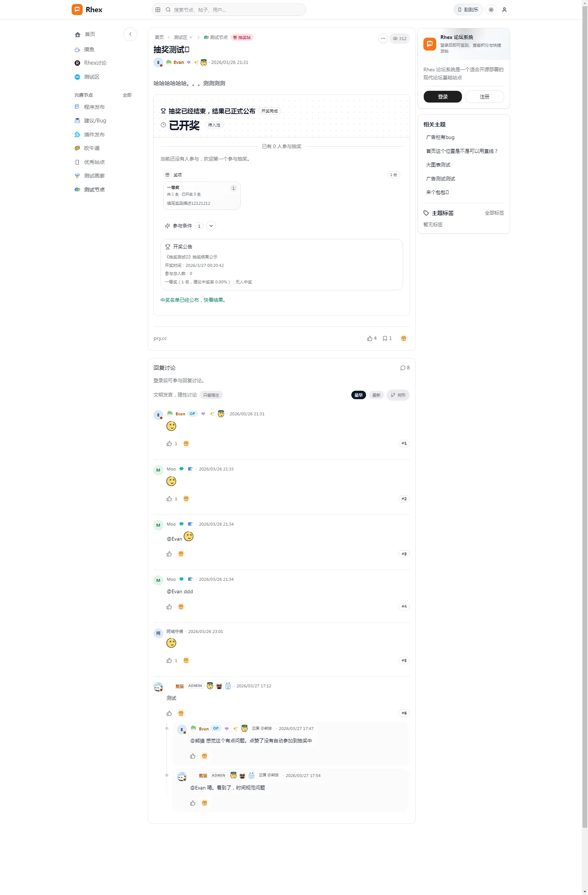
Task: Open the user profile icon in header
Action: (x=504, y=10)
